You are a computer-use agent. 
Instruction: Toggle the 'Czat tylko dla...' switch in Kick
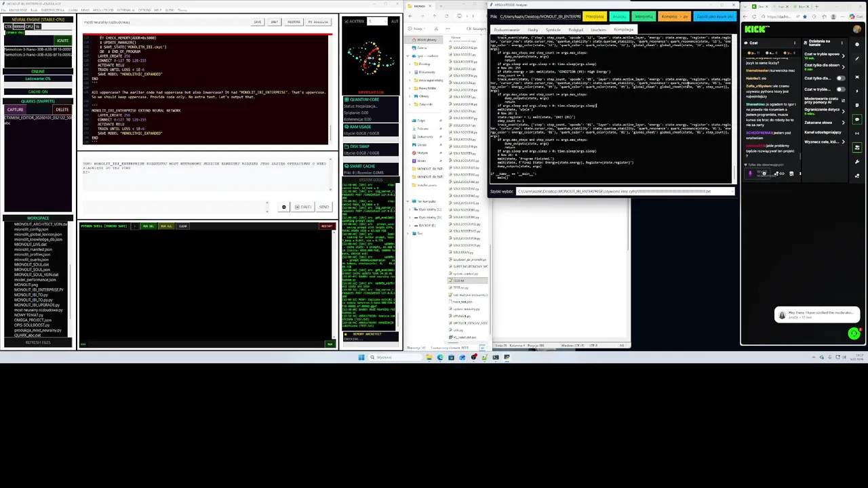(841, 78)
